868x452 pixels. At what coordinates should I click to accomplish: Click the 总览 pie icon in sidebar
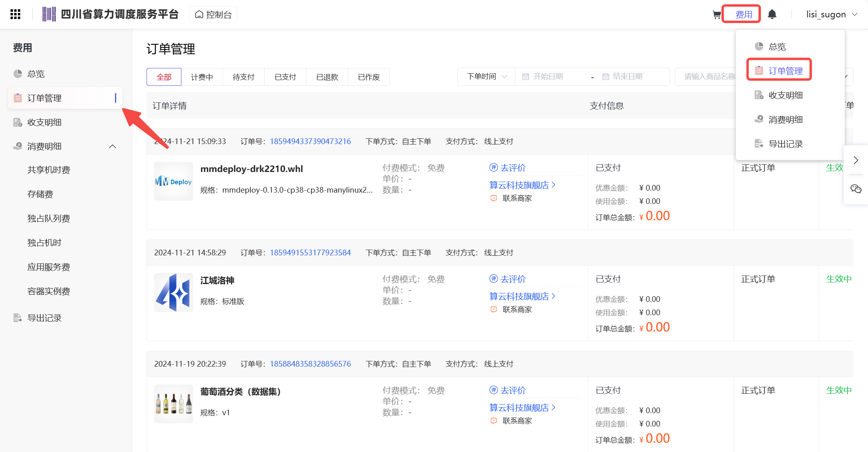(18, 74)
